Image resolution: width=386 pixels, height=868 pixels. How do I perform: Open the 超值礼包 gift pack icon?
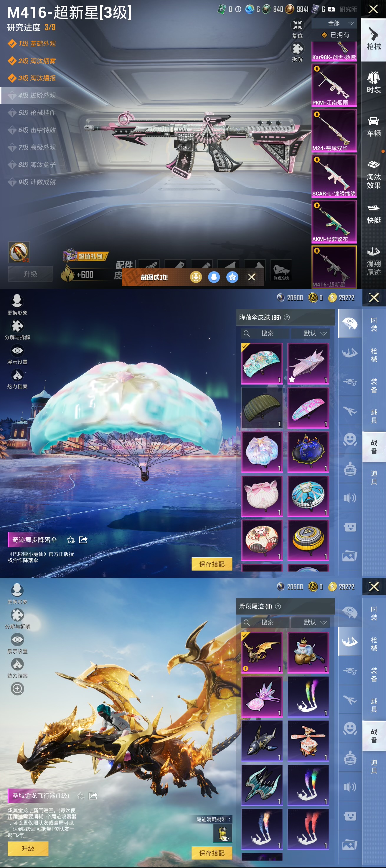tap(86, 256)
